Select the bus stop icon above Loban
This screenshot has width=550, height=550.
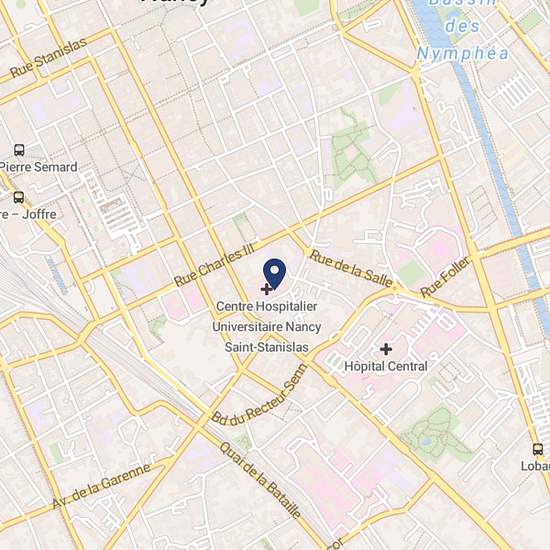[x=538, y=449]
